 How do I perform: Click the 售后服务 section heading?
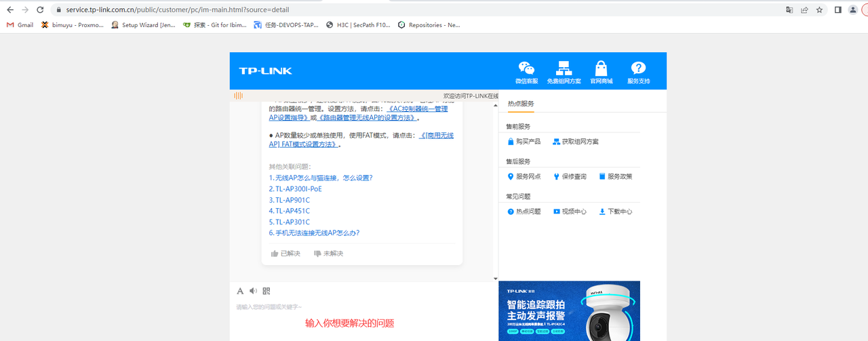[x=518, y=161]
